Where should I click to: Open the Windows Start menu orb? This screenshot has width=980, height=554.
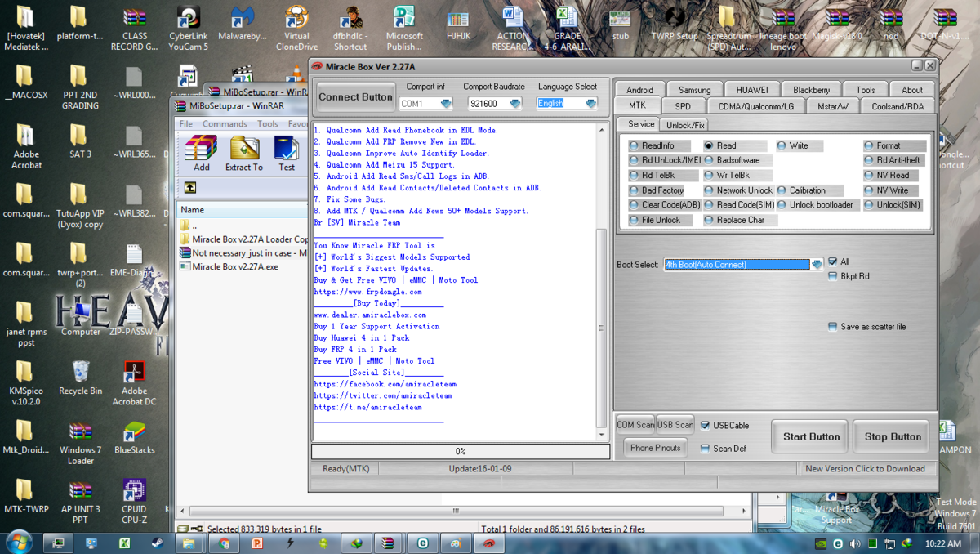coord(19,542)
